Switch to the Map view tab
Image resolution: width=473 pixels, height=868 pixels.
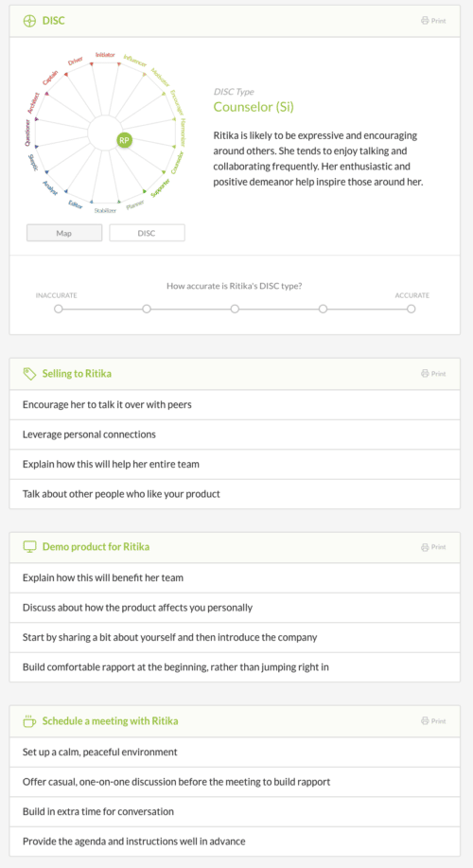[64, 233]
